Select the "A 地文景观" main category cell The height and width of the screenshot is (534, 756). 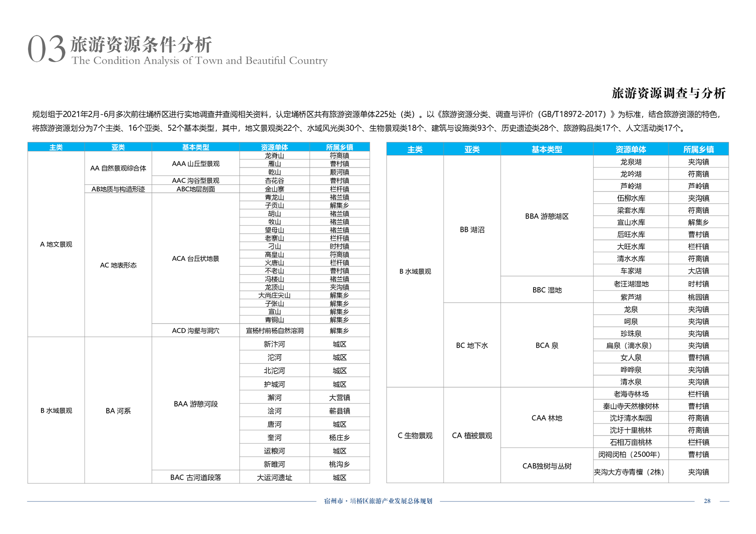[56, 244]
